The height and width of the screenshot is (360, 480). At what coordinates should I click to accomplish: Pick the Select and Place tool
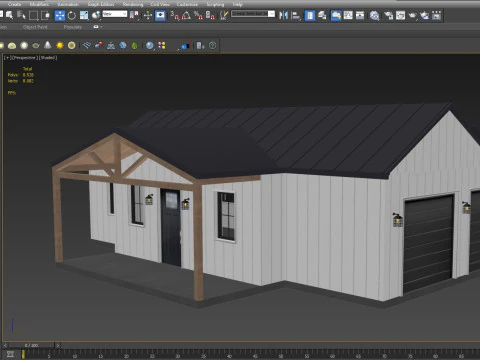point(96,15)
